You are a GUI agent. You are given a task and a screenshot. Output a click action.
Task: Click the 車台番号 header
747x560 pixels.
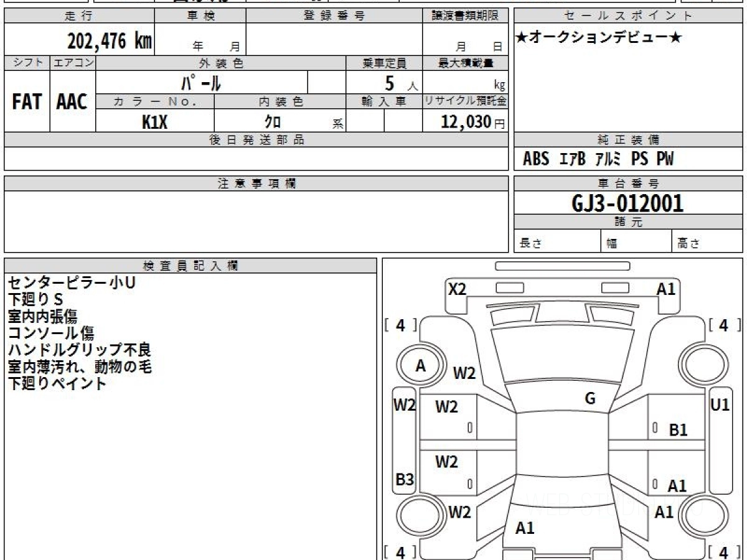pyautogui.click(x=629, y=184)
